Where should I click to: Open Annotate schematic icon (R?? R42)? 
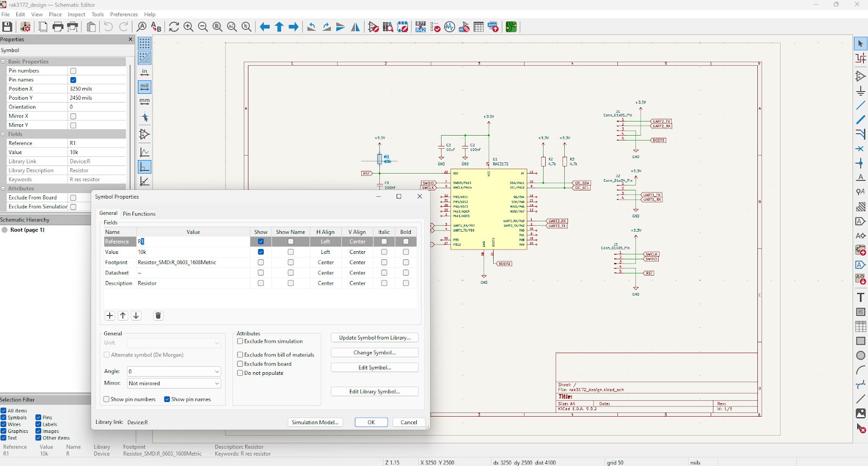tap(420, 27)
